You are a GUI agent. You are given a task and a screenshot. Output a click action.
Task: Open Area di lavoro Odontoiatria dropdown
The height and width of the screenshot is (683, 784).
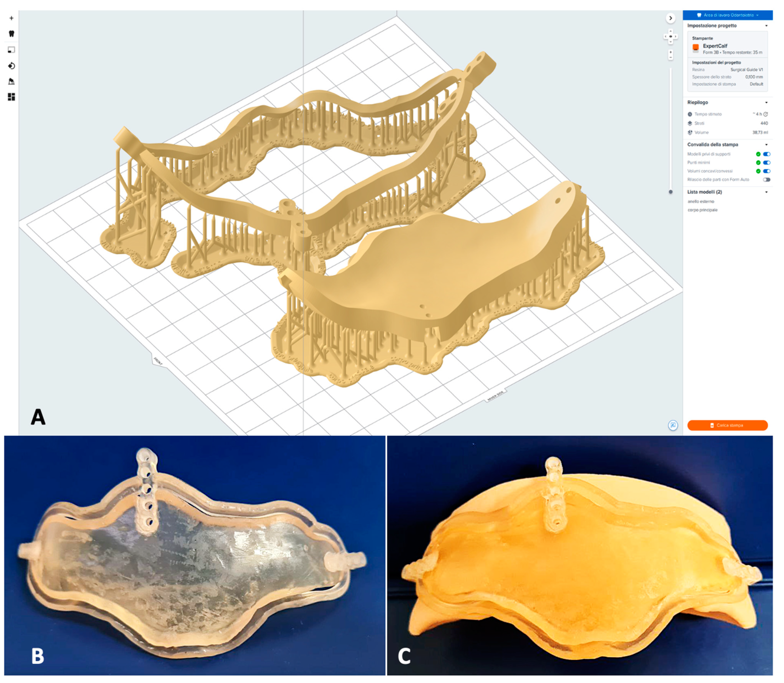[728, 15]
